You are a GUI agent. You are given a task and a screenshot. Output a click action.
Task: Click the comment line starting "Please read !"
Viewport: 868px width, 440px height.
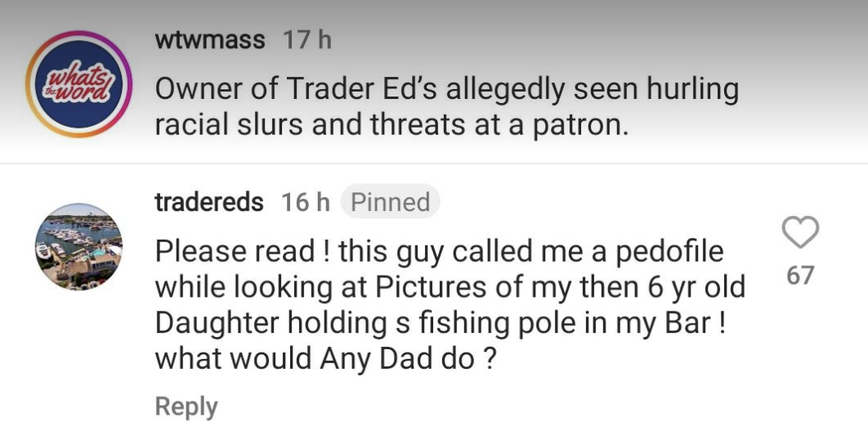tap(440, 251)
